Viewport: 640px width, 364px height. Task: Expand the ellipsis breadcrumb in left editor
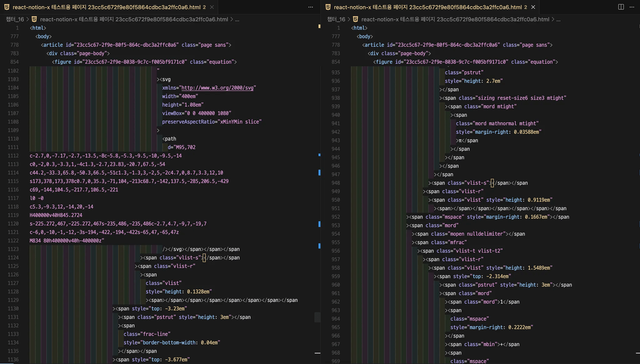[237, 19]
